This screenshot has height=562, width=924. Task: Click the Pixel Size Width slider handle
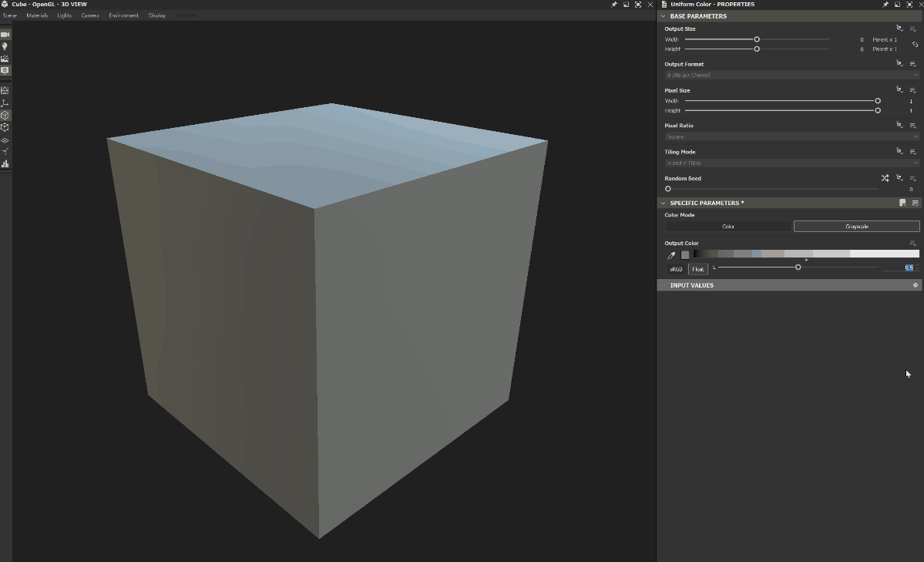click(878, 101)
